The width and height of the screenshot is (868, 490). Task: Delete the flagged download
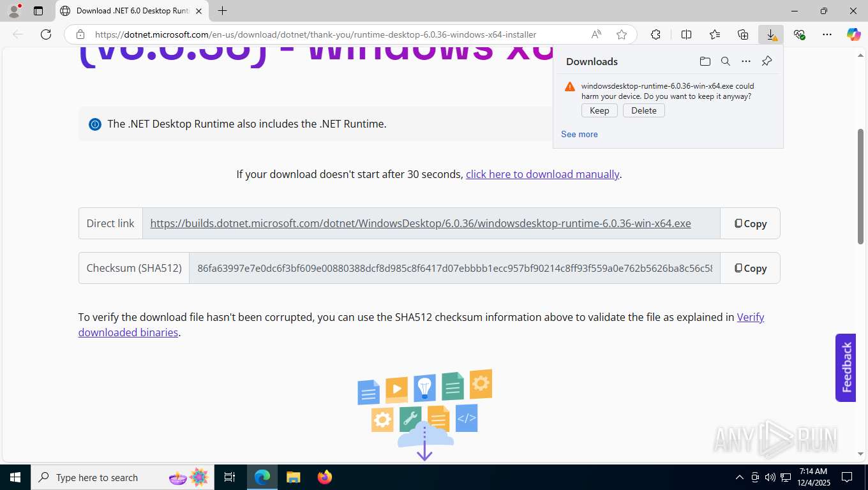pyautogui.click(x=644, y=110)
